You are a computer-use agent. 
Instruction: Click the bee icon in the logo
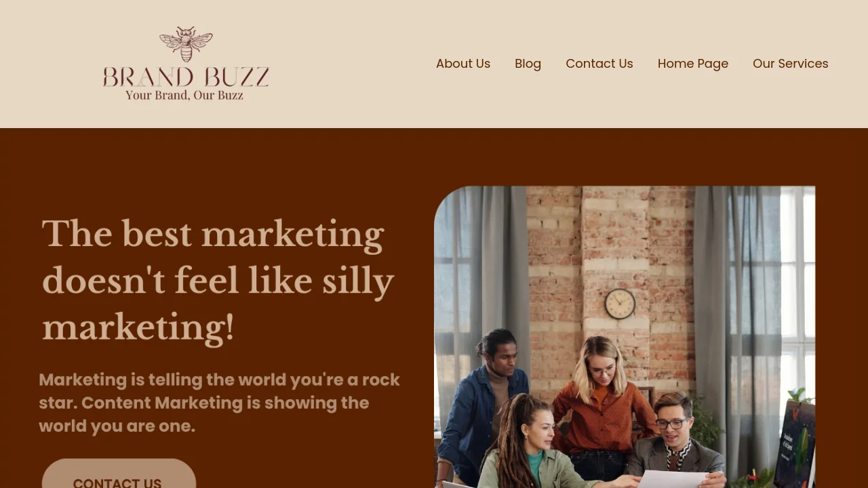click(186, 44)
